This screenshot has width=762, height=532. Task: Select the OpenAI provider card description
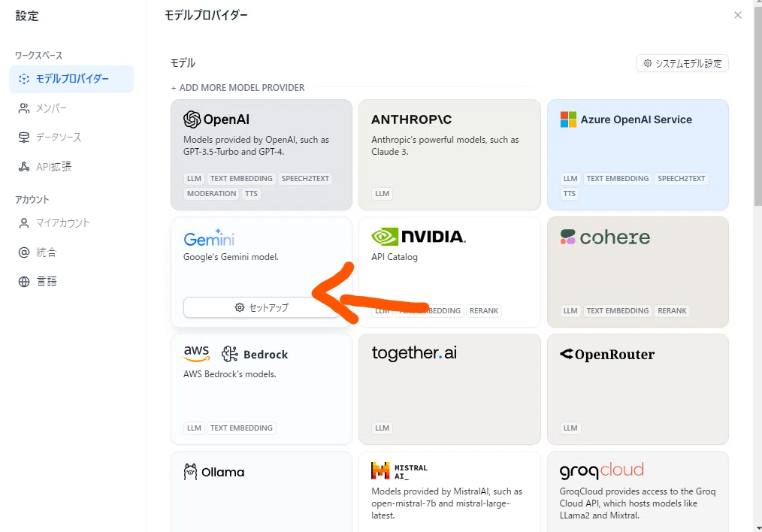pos(256,146)
